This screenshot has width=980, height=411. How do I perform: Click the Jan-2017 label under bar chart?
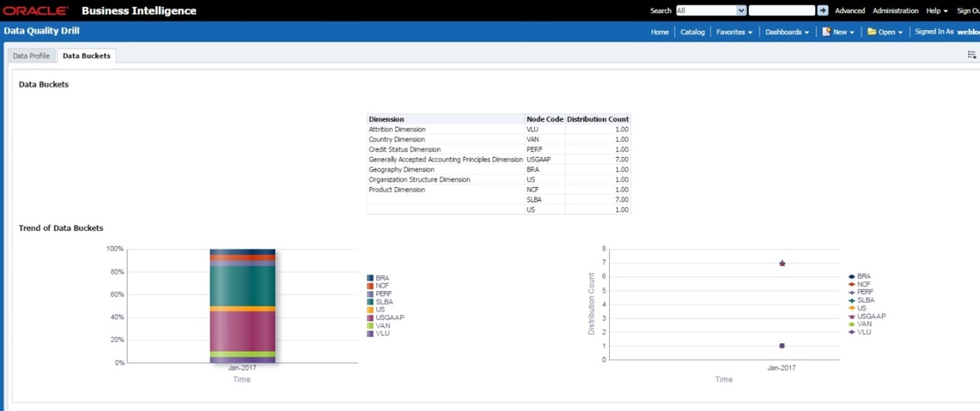242,369
